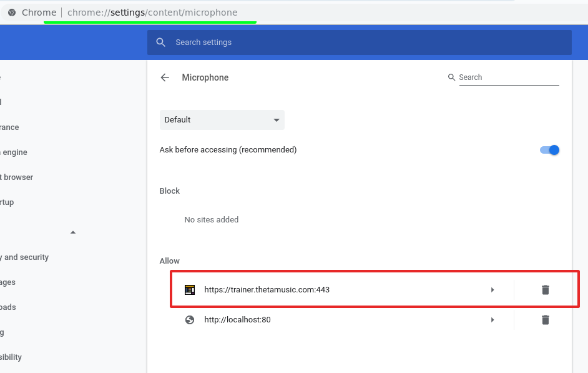Click the search icon beside the Microphone search field
588x373 pixels.
(451, 77)
